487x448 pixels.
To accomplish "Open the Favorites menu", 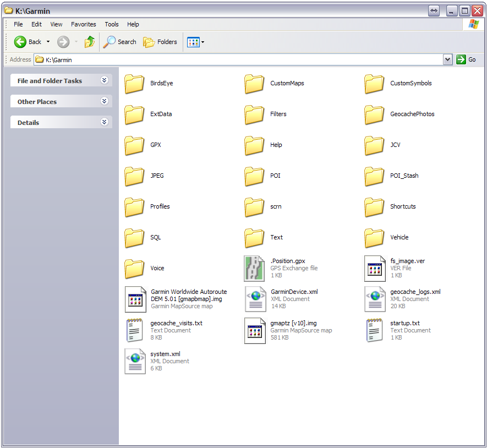I will point(84,24).
